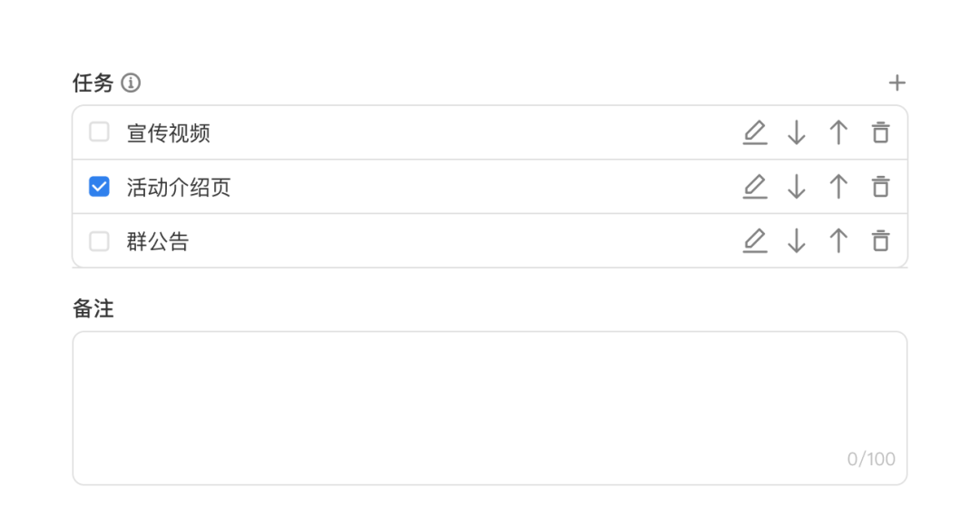Check the 宣传视频 checkbox

(99, 132)
